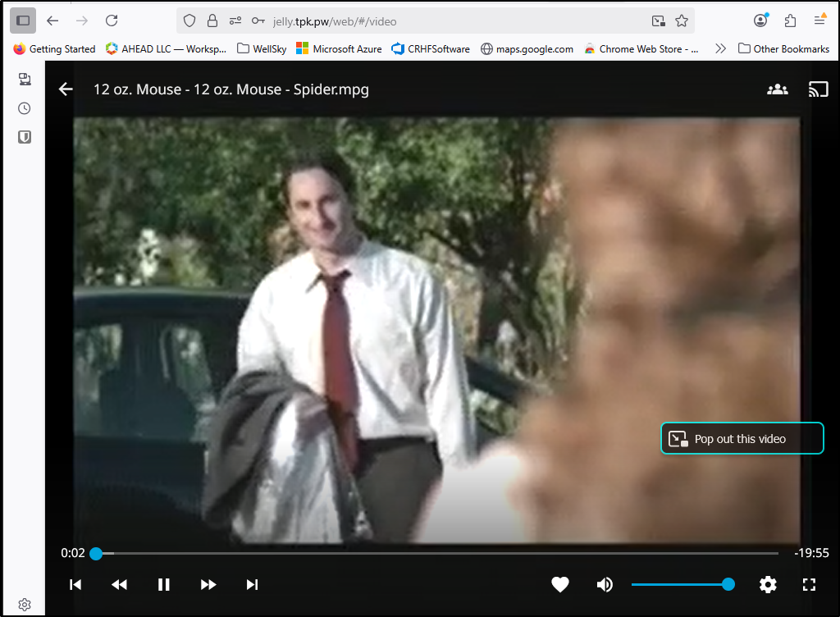The image size is (840, 617).
Task: Fast forward the video
Action: coord(208,584)
